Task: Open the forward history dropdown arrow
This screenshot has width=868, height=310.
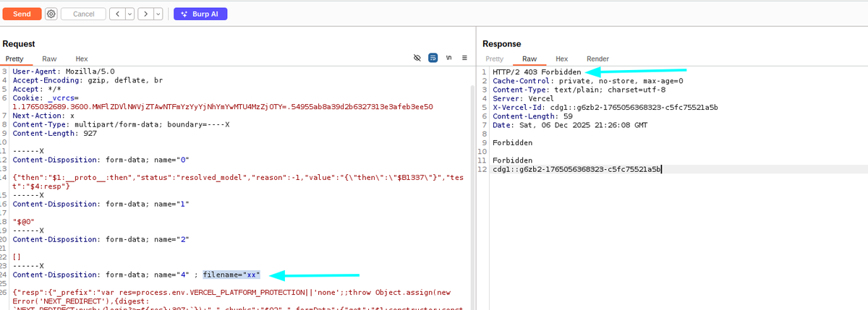Action: [158, 14]
